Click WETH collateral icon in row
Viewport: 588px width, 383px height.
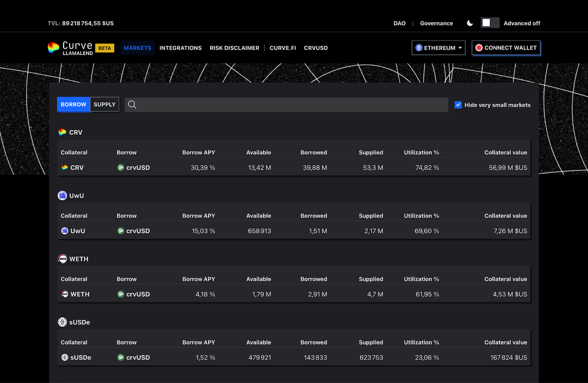(65, 294)
